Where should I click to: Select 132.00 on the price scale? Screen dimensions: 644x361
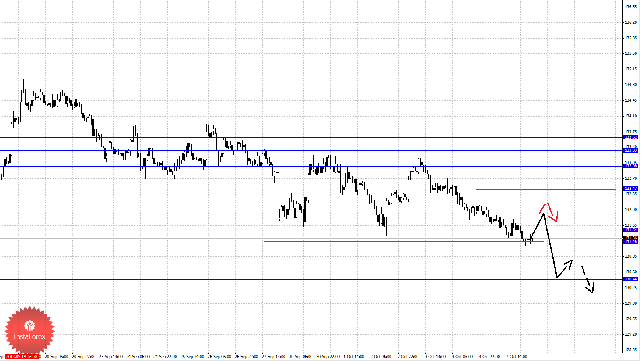click(x=631, y=210)
